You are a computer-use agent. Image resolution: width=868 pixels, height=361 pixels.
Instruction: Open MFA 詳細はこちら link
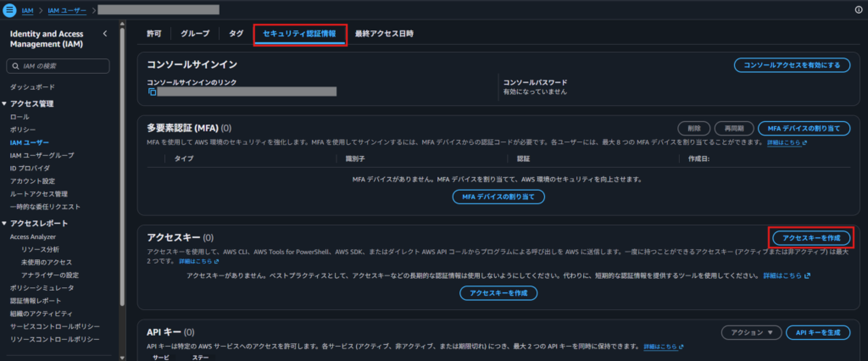pos(787,143)
